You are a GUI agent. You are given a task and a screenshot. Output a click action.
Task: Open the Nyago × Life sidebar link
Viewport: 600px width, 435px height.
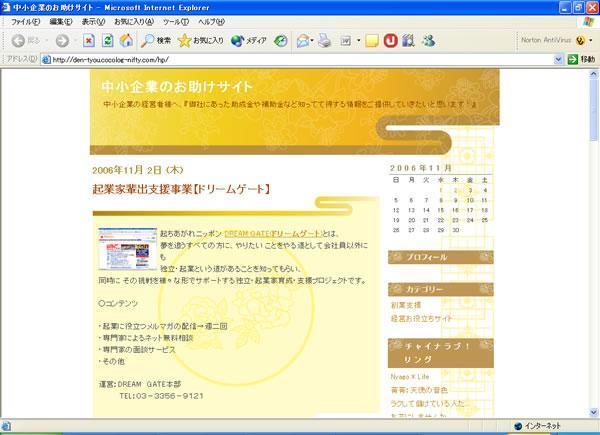click(409, 377)
